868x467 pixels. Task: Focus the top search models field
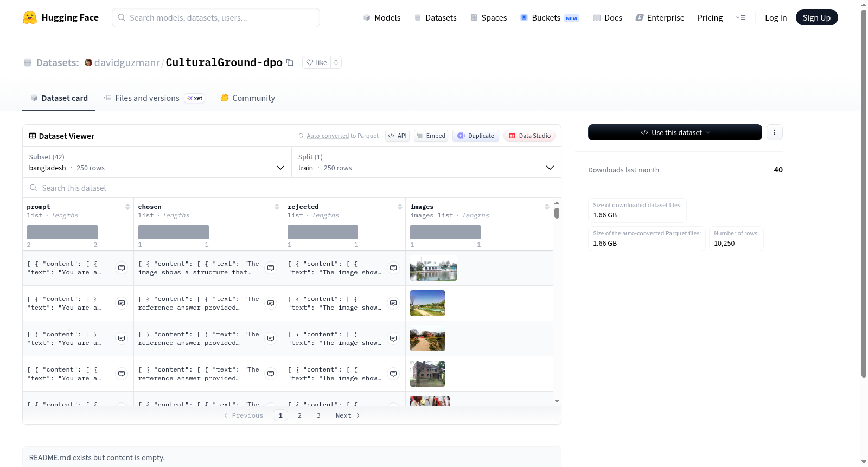point(216,17)
